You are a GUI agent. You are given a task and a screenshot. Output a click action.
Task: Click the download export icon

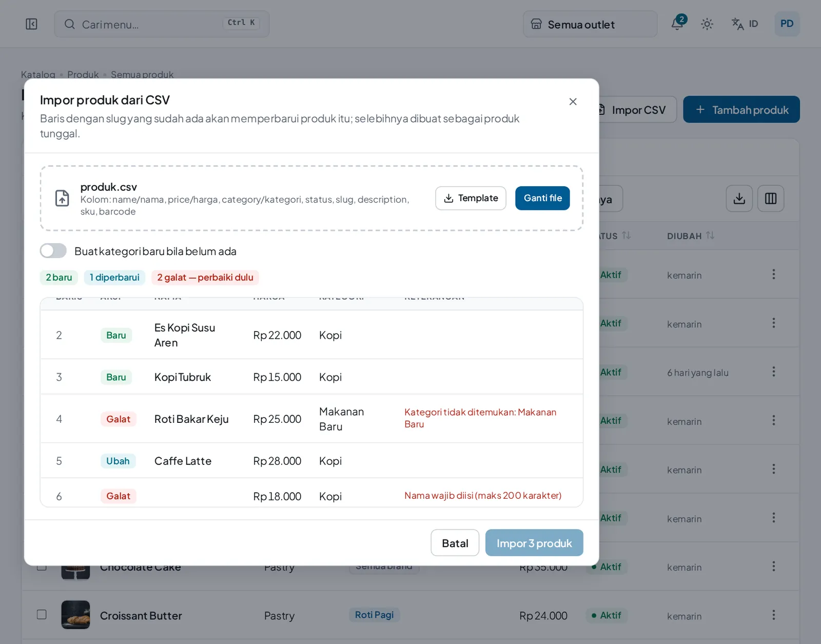[739, 199]
